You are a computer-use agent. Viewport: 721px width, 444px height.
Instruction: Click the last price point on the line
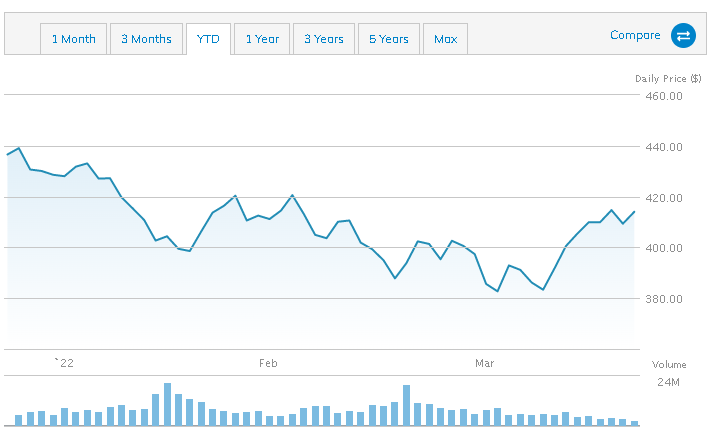(635, 212)
